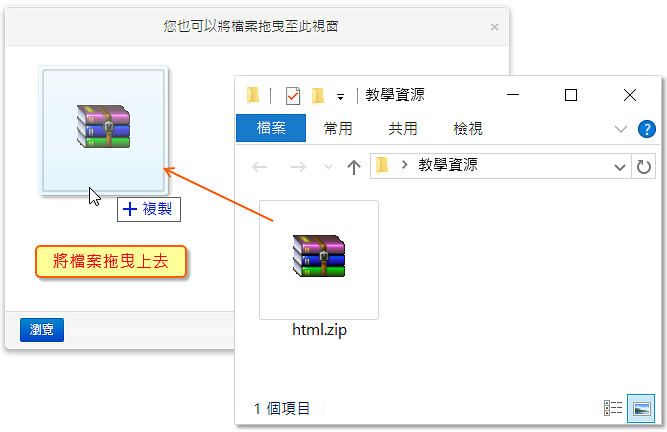Switch to large icons view in status bar

click(x=641, y=409)
